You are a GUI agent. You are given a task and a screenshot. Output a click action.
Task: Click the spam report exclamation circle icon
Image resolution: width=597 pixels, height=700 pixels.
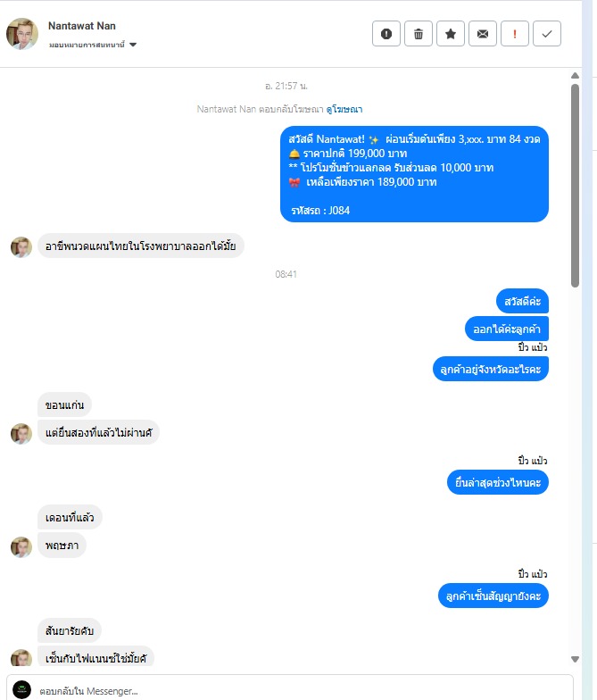[x=386, y=34]
